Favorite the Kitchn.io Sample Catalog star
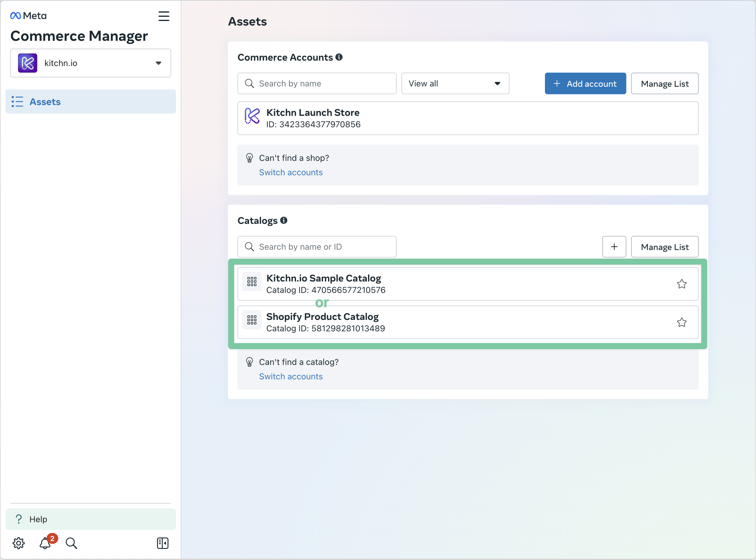Screen dimensions: 756x560 pyautogui.click(x=681, y=284)
